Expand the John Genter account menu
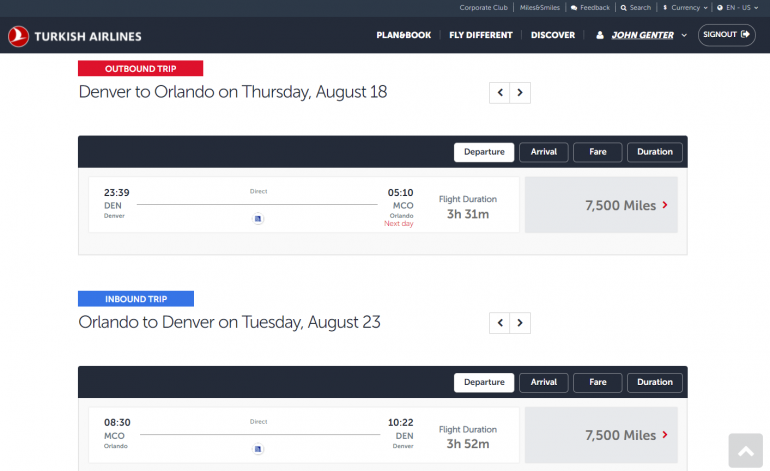 (641, 35)
